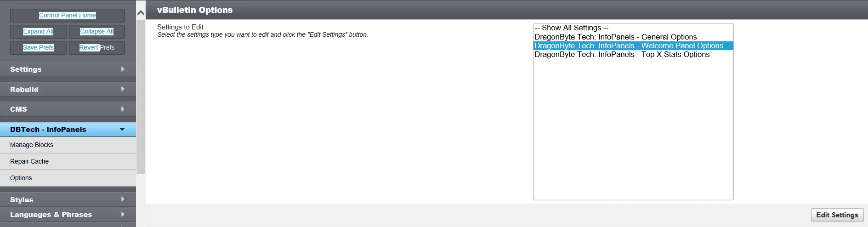The image size is (868, 227).
Task: Open InfoPanels Options page
Action: pyautogui.click(x=68, y=178)
